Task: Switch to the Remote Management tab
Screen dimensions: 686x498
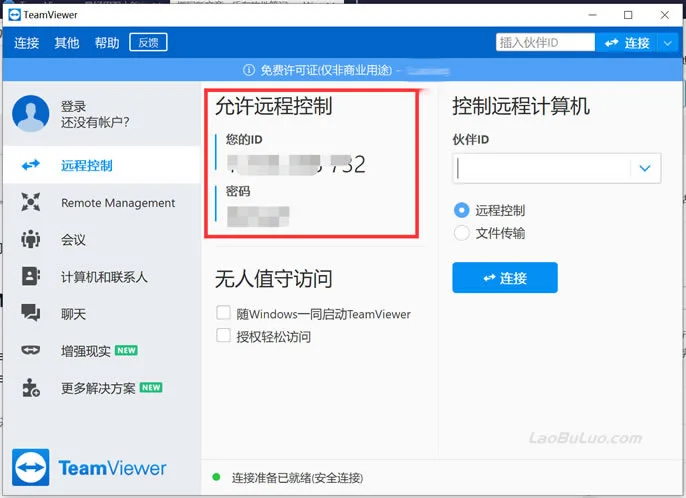Action: click(x=102, y=202)
